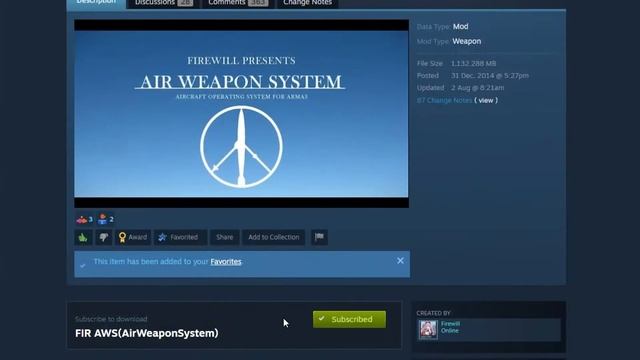Select the updated date 2 Aug @ 8:21am
The height and width of the screenshot is (360, 640).
[478, 88]
